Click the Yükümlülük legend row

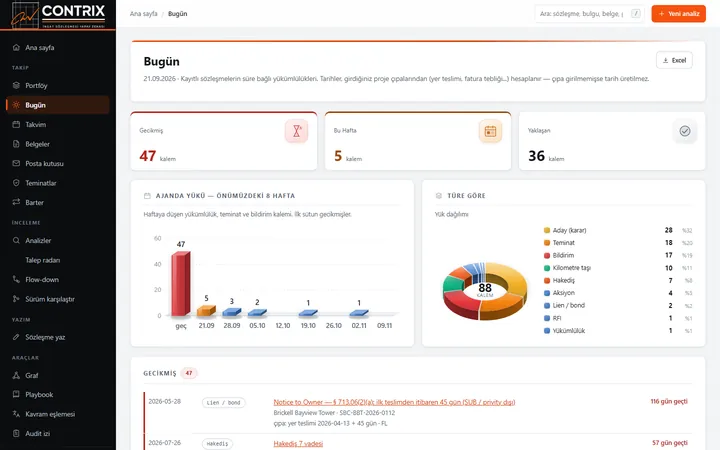(x=618, y=331)
